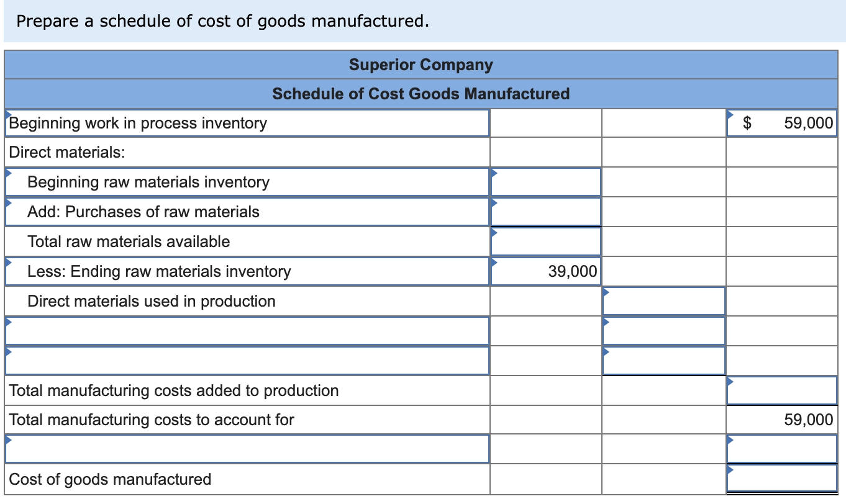This screenshot has width=846, height=504.
Task: Select the amount field beside the second blank label row
Action: (664, 361)
